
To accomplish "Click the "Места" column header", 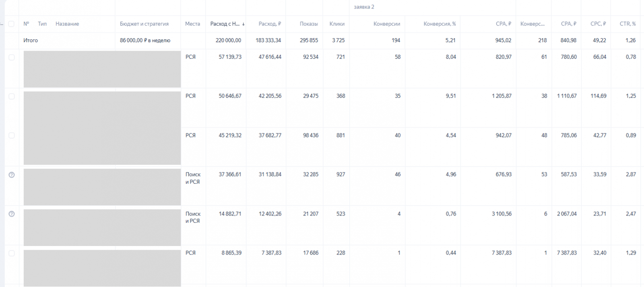I will pyautogui.click(x=192, y=24).
